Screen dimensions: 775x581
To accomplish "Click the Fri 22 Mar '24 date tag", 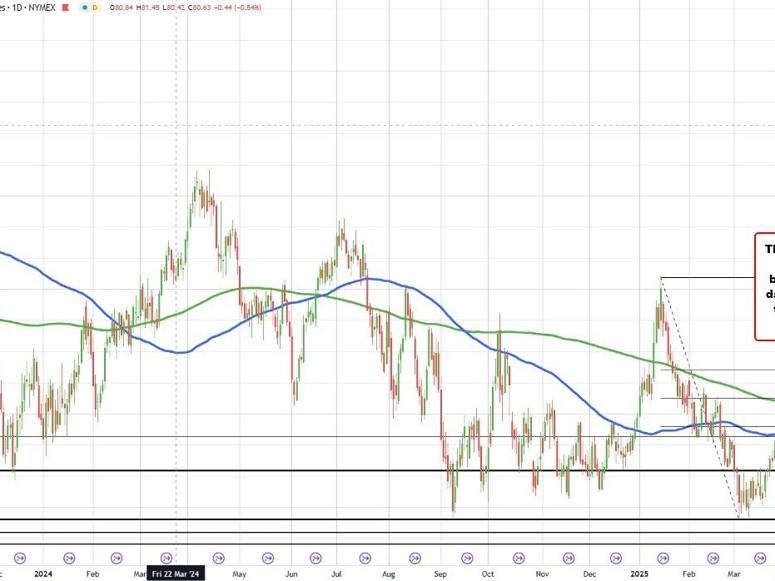I will point(175,574).
